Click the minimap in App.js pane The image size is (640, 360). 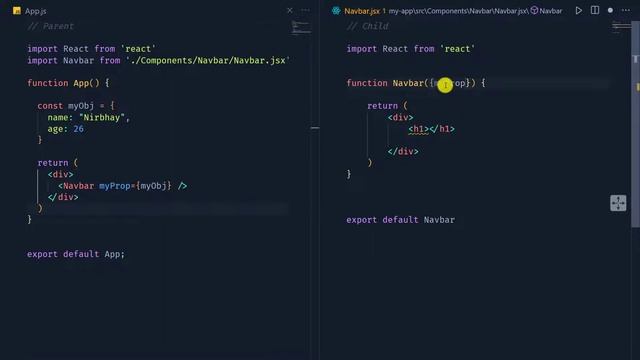pos(301,28)
